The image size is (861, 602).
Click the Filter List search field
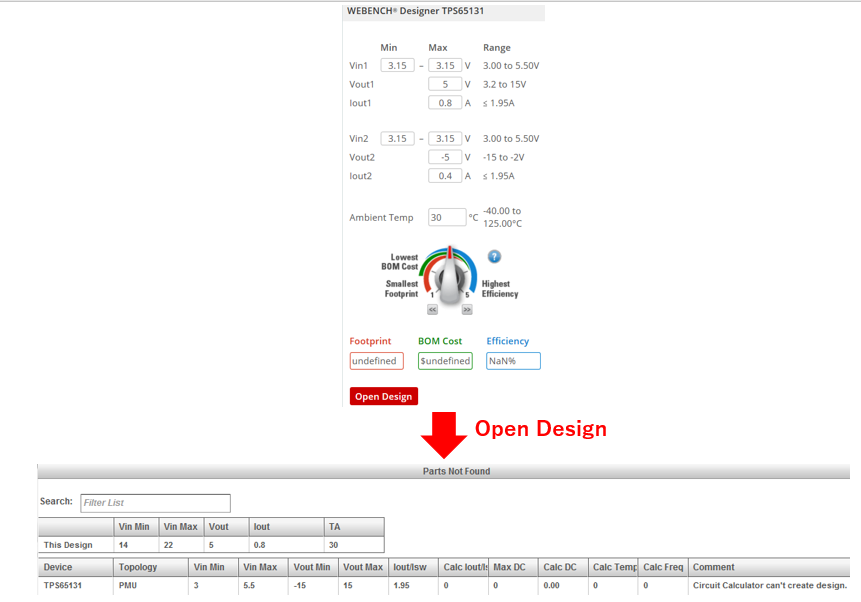[x=155, y=503]
